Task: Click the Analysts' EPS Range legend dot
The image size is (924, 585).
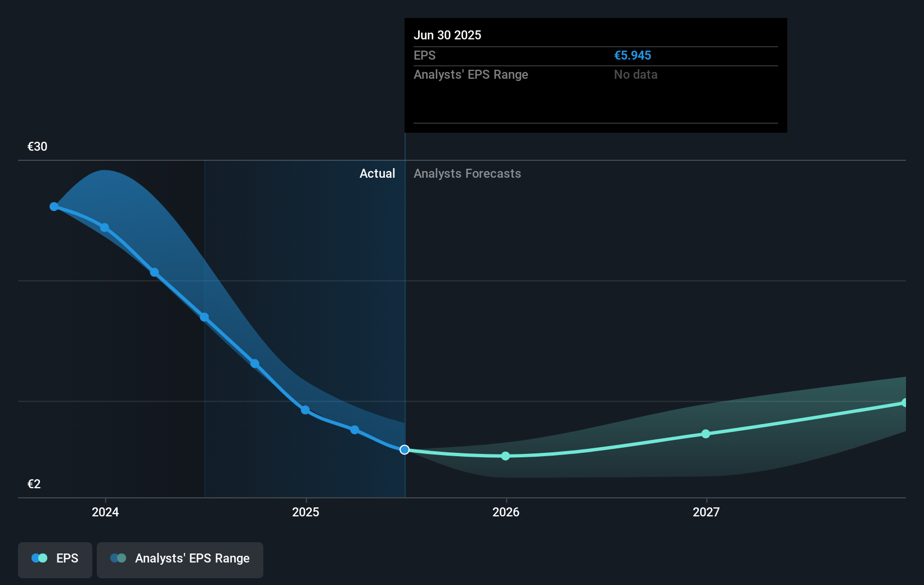Action: pos(118,557)
